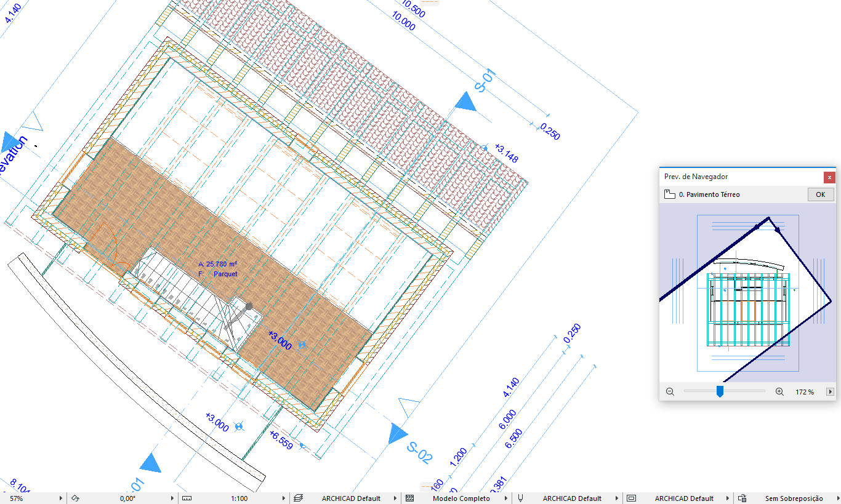
Task: Click the rectangle icon before the last ARCHICAD Default
Action: (631, 498)
